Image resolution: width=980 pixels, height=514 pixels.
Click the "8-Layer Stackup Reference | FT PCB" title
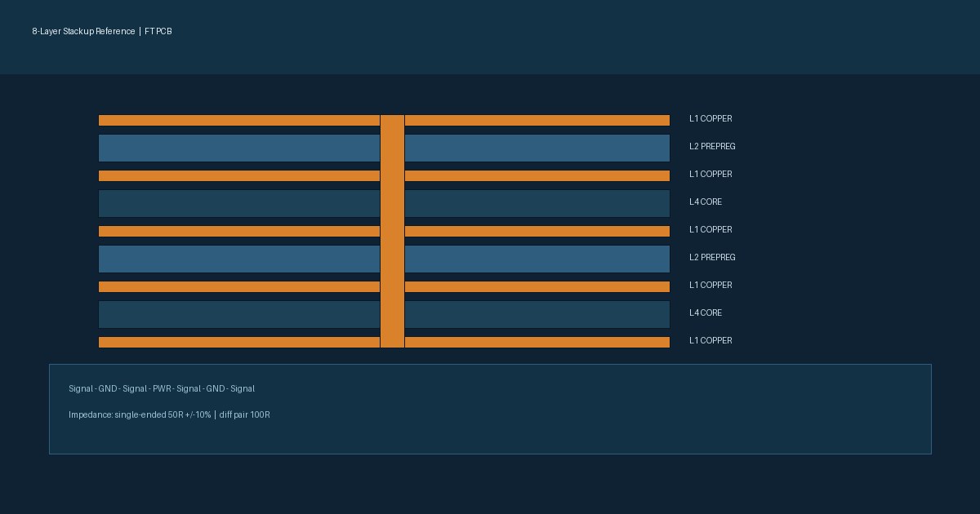coord(102,32)
